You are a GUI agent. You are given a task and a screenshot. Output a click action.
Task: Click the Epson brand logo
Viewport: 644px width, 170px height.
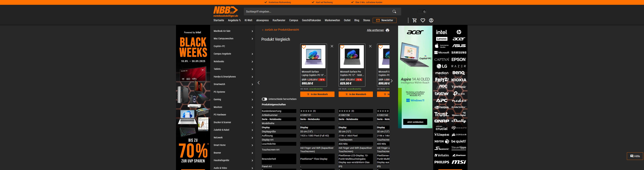[x=459, y=59]
